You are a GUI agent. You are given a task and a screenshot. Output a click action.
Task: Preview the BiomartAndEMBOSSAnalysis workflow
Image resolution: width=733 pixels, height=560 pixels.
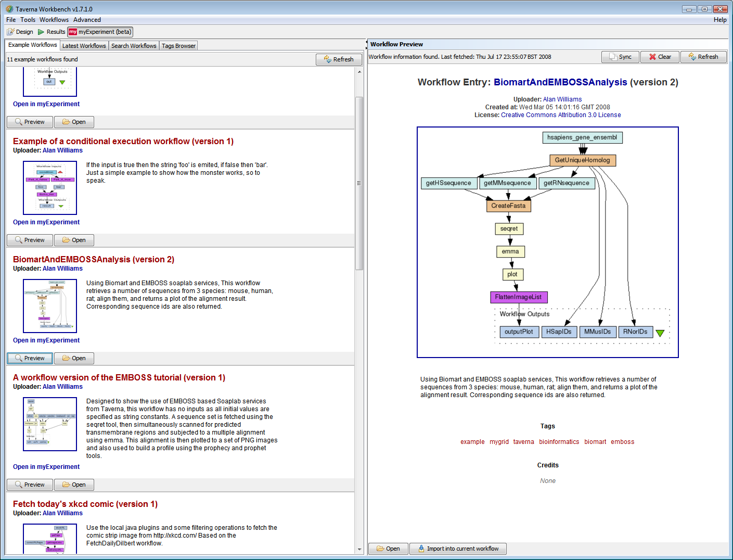click(30, 358)
